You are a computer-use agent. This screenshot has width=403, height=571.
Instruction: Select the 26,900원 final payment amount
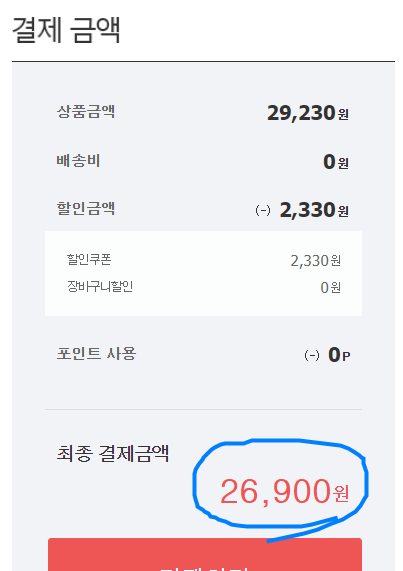pyautogui.click(x=284, y=492)
